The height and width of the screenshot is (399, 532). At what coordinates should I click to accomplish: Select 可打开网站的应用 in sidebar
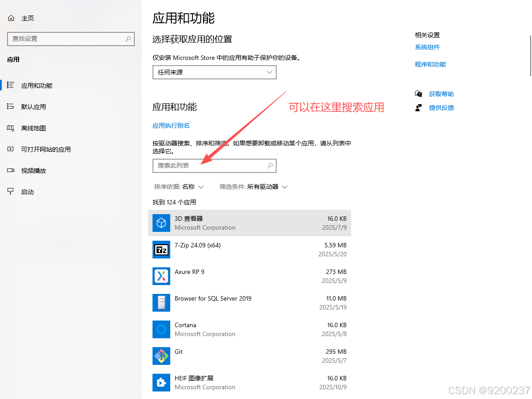pos(46,149)
